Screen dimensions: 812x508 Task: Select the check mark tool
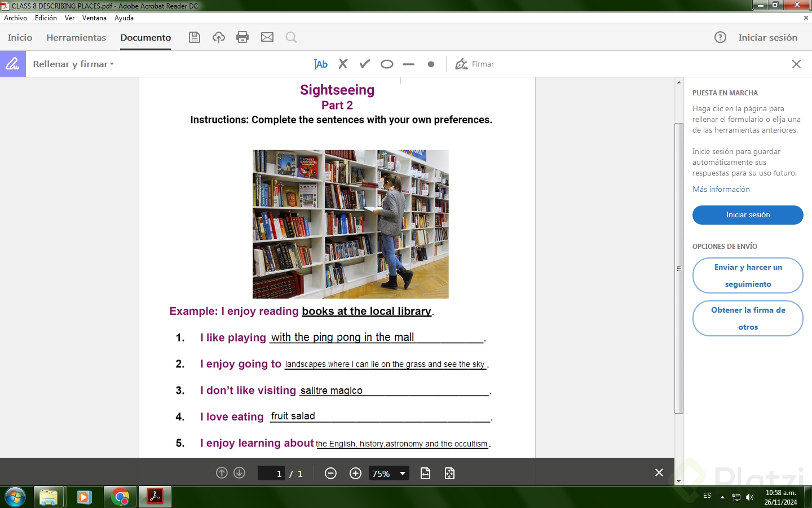coord(365,64)
